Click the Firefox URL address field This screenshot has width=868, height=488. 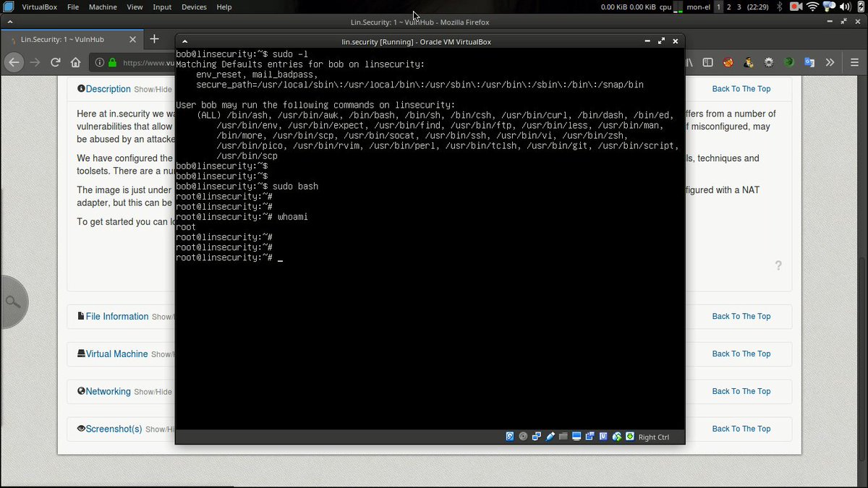[x=148, y=63]
